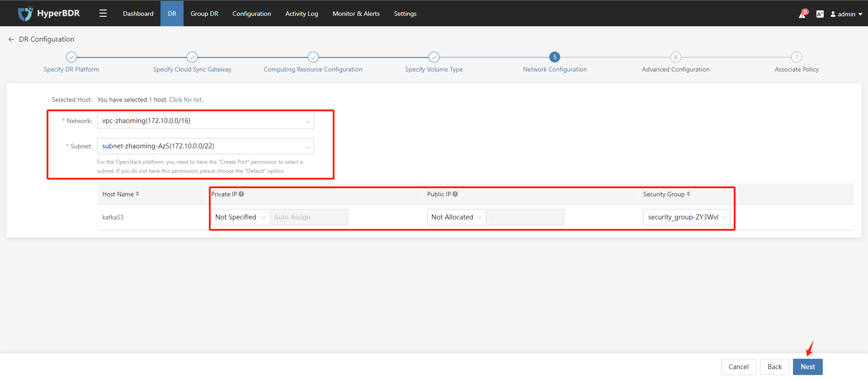868x380 pixels.
Task: Click the language switch icon
Action: click(820, 14)
